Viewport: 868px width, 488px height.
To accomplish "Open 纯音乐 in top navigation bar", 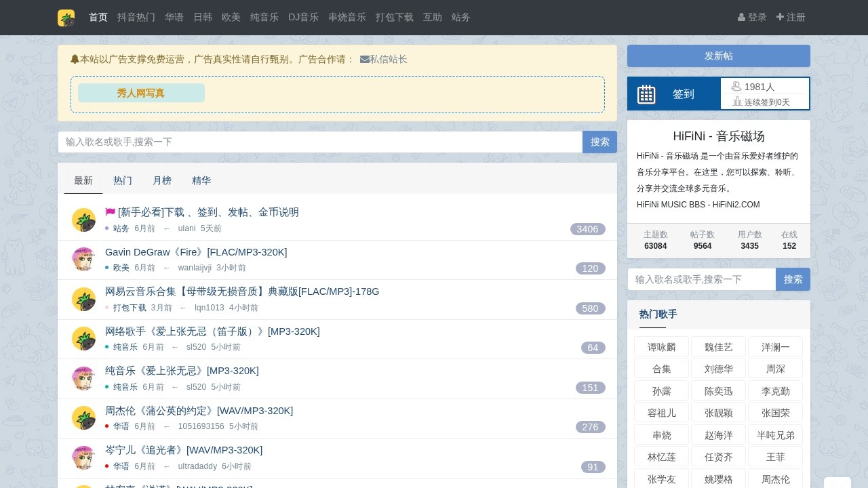I will tap(264, 18).
